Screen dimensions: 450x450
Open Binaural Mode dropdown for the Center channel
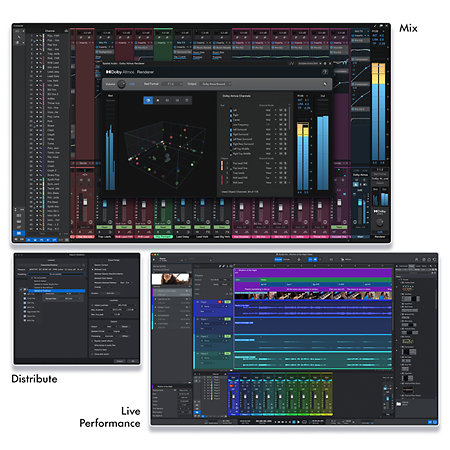270,119
